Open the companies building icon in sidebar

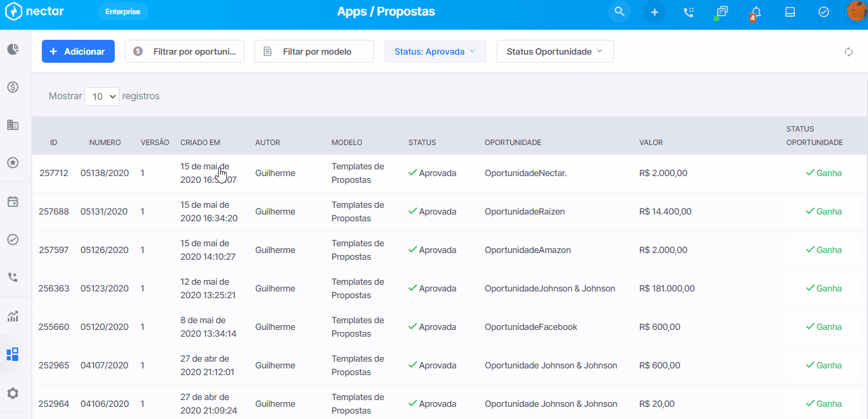(x=13, y=125)
